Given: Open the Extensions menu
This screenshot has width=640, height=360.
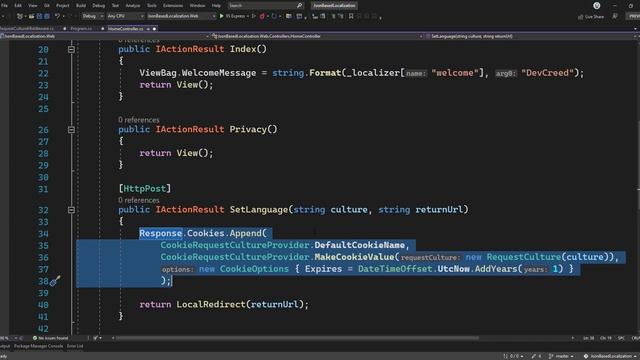Looking at the screenshot, I should coord(173,6).
